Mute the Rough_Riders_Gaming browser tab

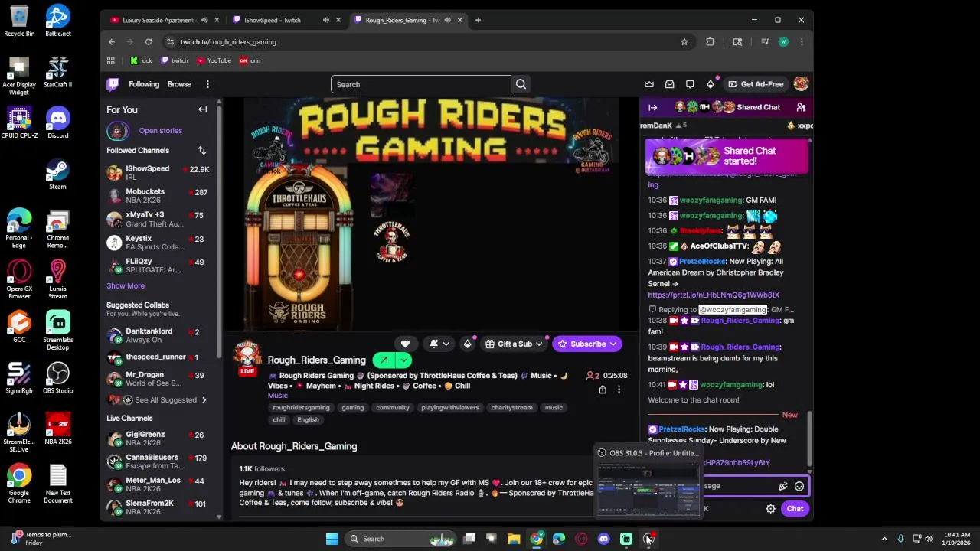[x=447, y=20]
